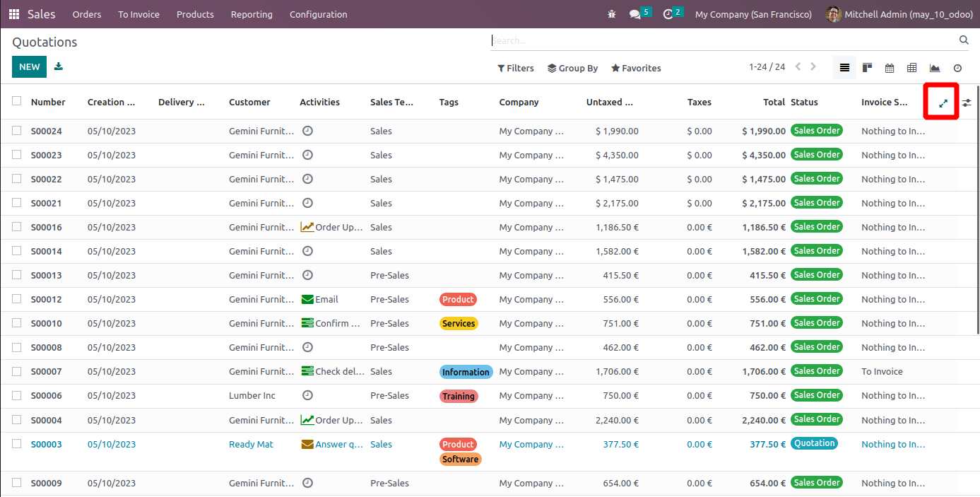980x497 pixels.
Task: Switch to kanban view
Action: [867, 68]
